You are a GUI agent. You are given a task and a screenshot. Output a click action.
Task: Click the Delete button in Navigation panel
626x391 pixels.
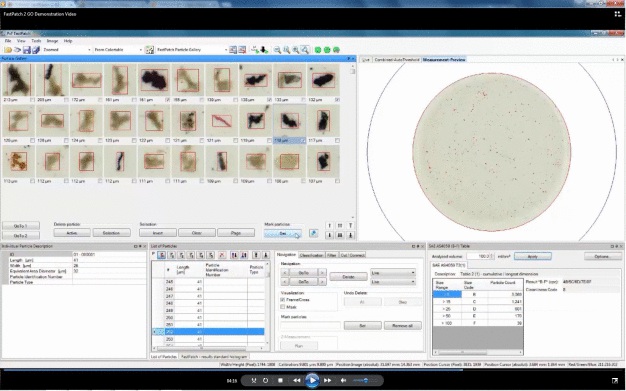(349, 277)
